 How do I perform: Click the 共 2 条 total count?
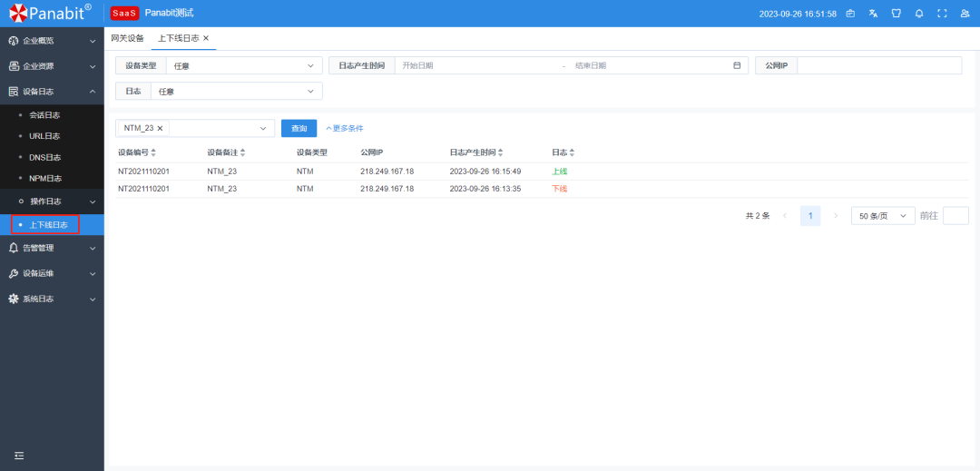[x=758, y=215]
